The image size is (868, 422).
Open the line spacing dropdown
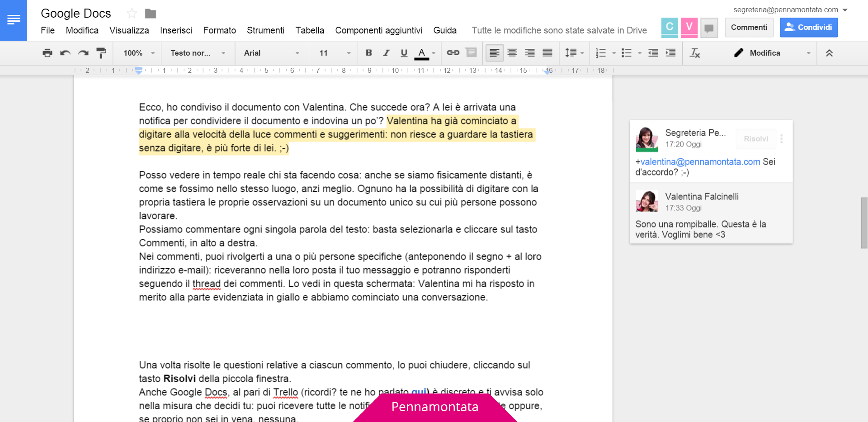point(574,53)
